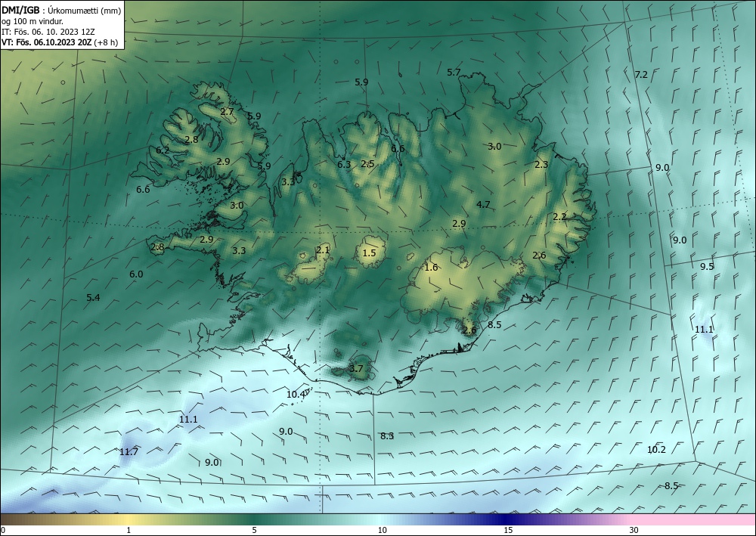This screenshot has height=536, width=756.
Task: Click the 0 label on the color scale
Action: tap(3, 531)
